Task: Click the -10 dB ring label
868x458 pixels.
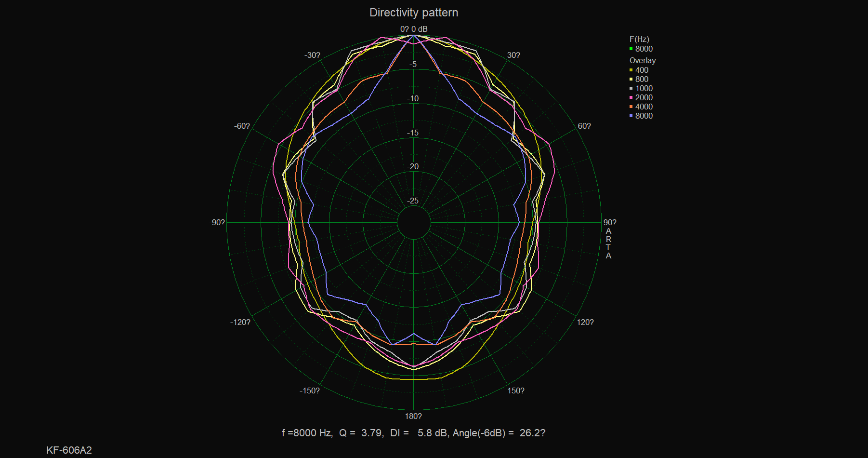Action: (x=413, y=98)
